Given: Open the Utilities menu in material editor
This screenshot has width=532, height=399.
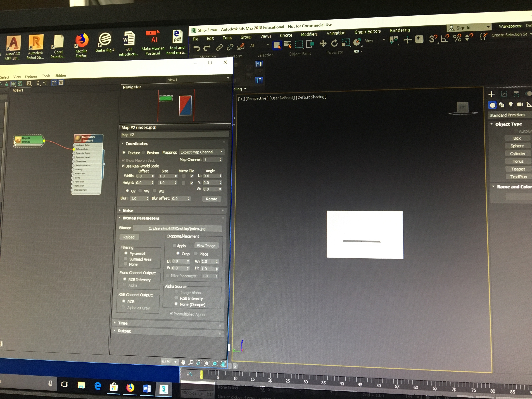Looking at the screenshot, I should pos(60,75).
